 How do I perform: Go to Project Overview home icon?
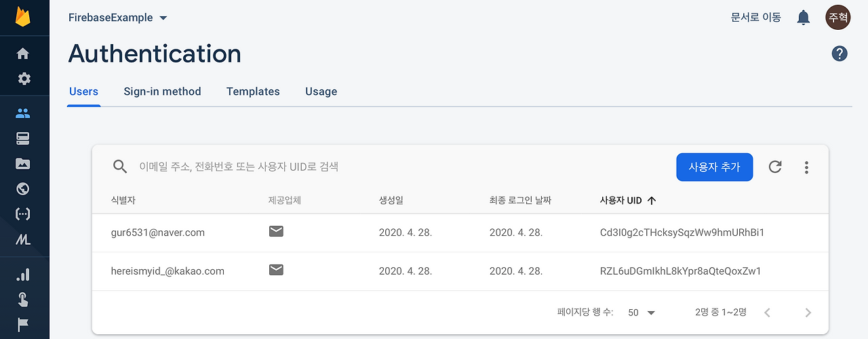click(x=23, y=54)
